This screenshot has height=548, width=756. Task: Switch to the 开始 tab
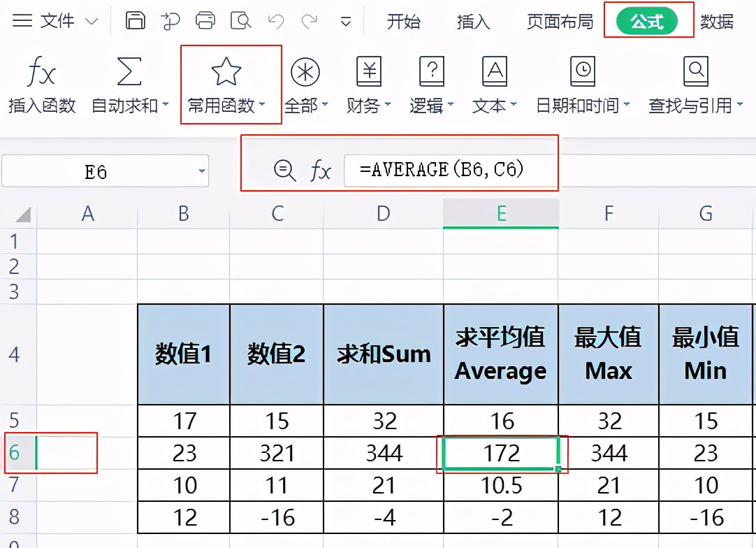click(x=404, y=22)
